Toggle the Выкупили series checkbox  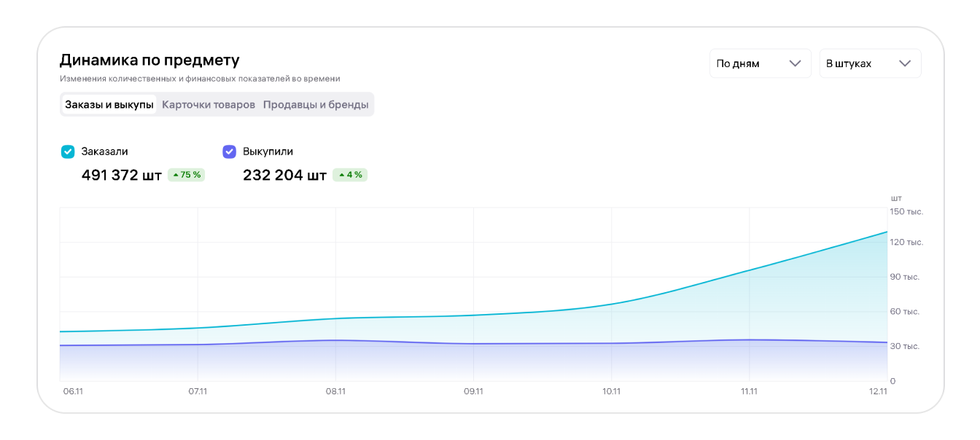pyautogui.click(x=229, y=152)
